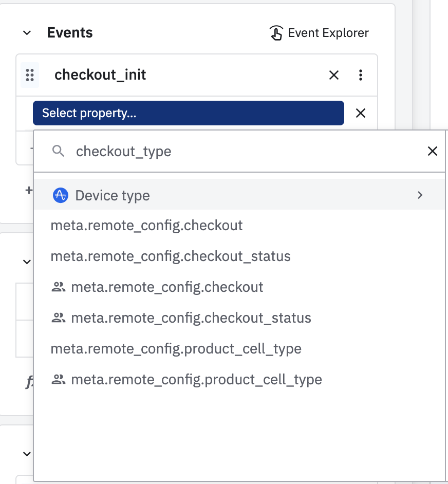Choose event property meta.remote_config.checkout_status
Screen dimensions: 448x484
pyautogui.click(x=171, y=256)
